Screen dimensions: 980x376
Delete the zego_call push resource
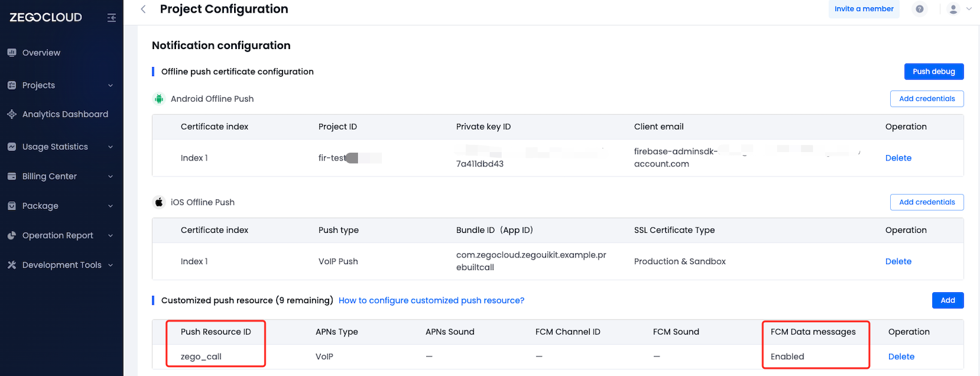pyautogui.click(x=901, y=357)
